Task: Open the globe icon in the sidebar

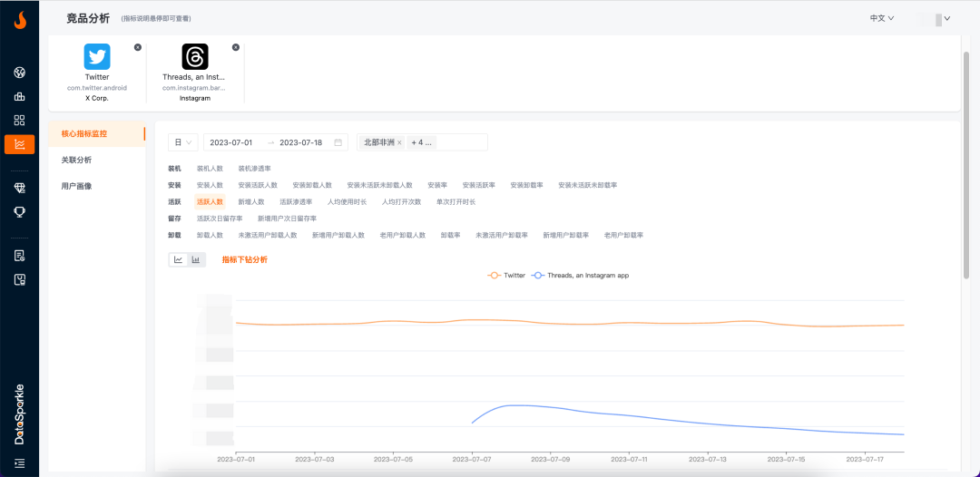Action: point(19,73)
